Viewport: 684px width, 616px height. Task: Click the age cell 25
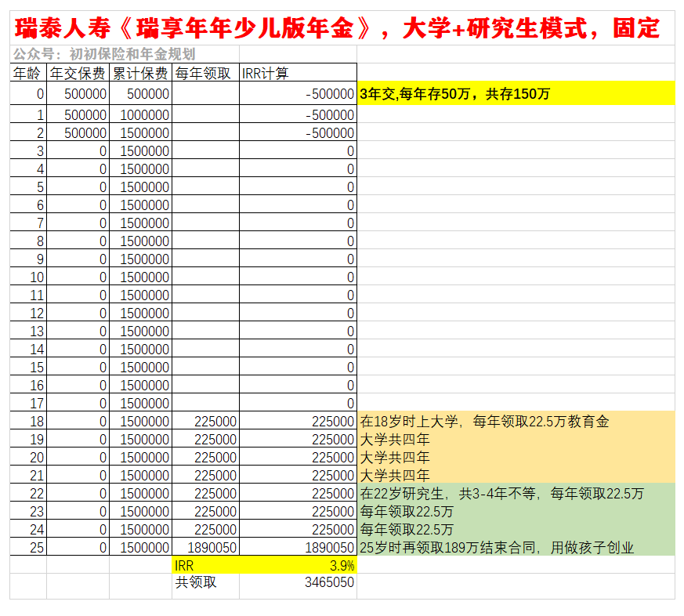[28, 546]
